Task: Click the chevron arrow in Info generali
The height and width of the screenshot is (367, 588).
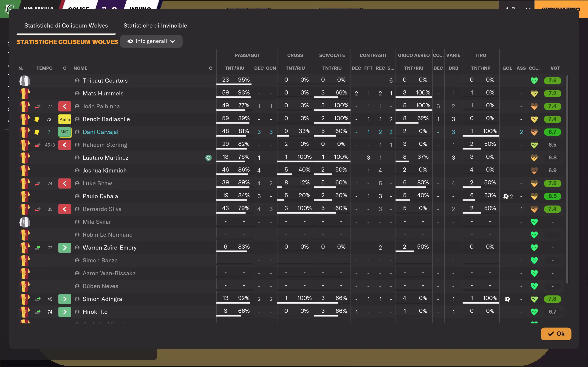Action: pos(173,42)
